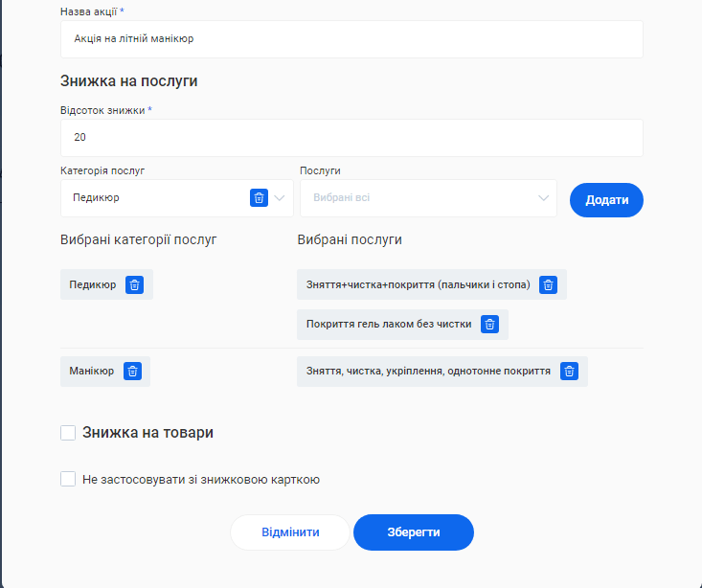This screenshot has width=702, height=588.
Task: Open the Послуги dropdown chevron
Action: click(545, 198)
